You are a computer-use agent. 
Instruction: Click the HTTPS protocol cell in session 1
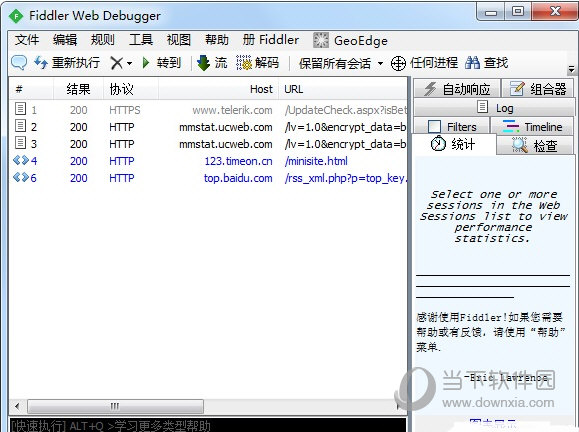coord(125,110)
